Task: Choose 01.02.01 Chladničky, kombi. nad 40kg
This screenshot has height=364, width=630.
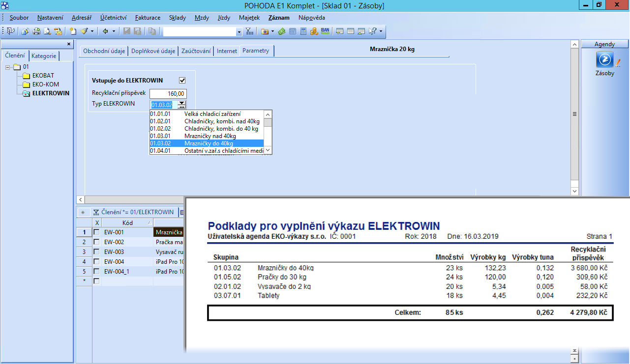Action: click(207, 121)
